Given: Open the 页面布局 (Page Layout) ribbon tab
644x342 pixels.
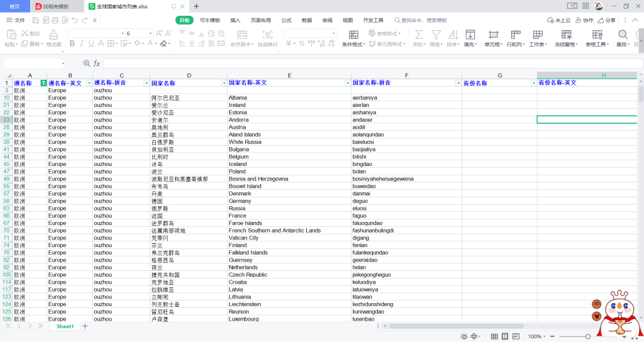Looking at the screenshot, I should 260,20.
